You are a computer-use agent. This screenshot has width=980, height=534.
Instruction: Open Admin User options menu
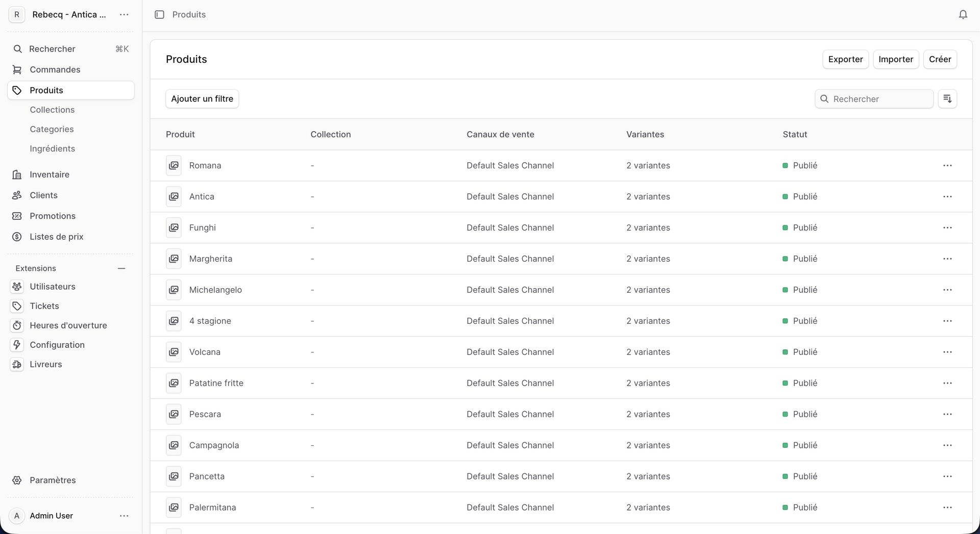pyautogui.click(x=124, y=516)
